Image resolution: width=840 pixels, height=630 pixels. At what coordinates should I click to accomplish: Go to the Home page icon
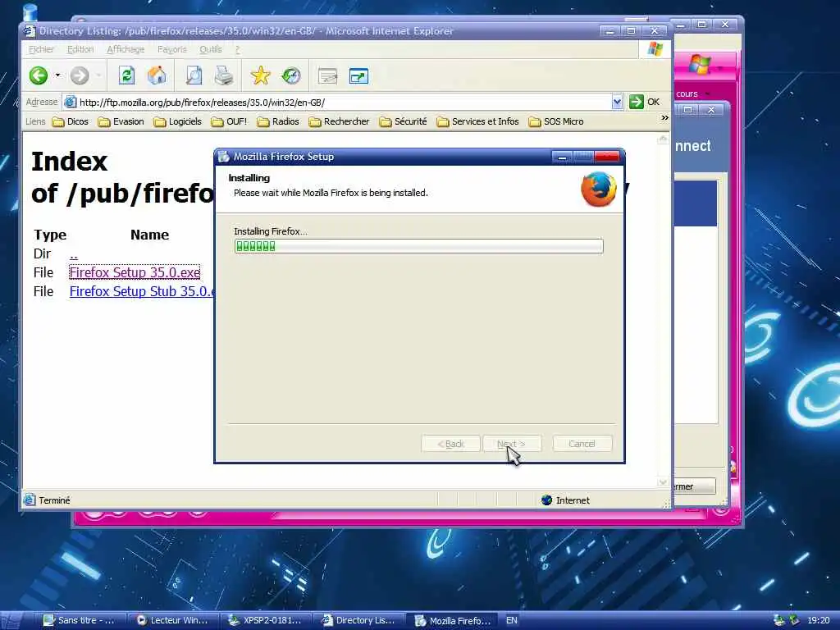157,75
